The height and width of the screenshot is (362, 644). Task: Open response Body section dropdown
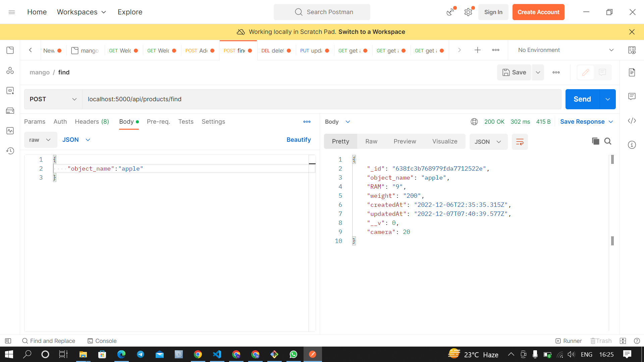tap(337, 122)
